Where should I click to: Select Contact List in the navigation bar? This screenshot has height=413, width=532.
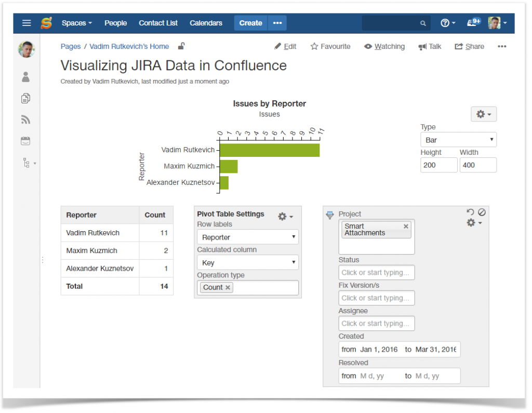coord(158,23)
